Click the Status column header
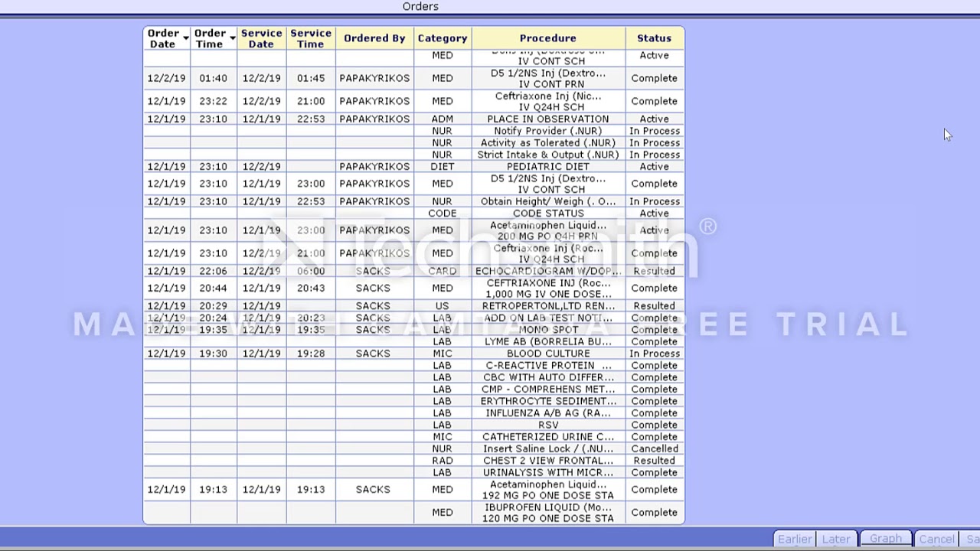 coord(654,38)
